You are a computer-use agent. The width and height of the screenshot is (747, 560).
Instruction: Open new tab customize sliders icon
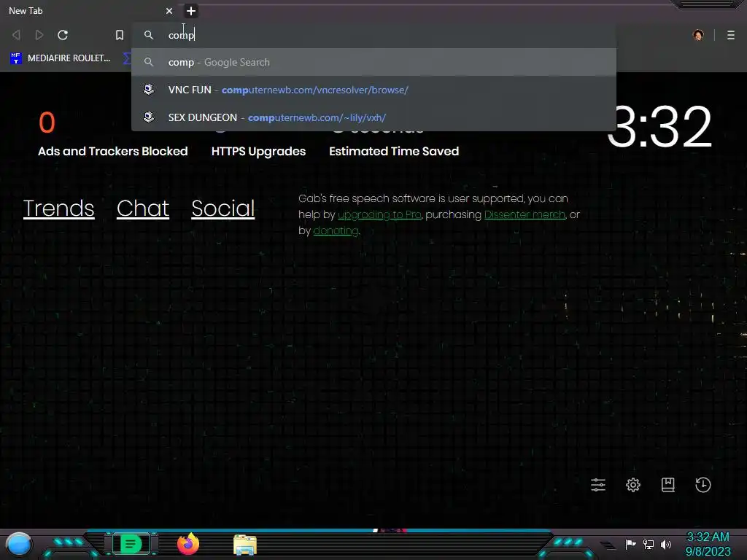coord(598,485)
